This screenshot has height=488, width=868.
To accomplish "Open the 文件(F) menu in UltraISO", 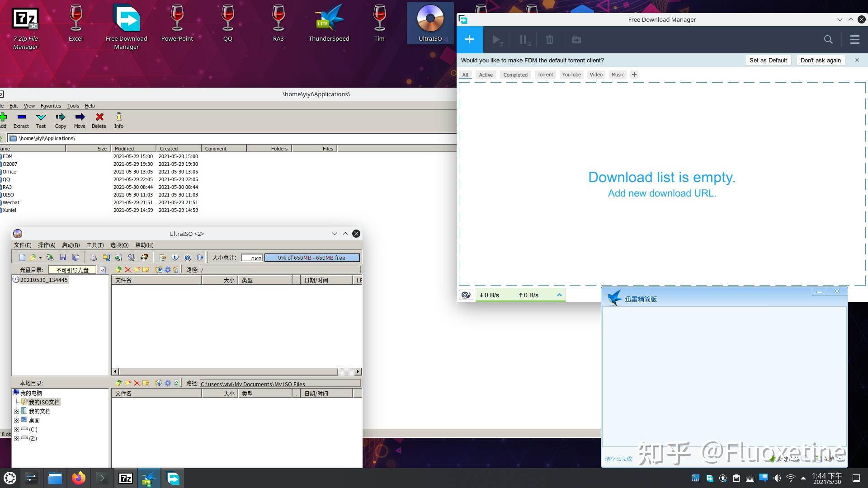I will pos(23,245).
